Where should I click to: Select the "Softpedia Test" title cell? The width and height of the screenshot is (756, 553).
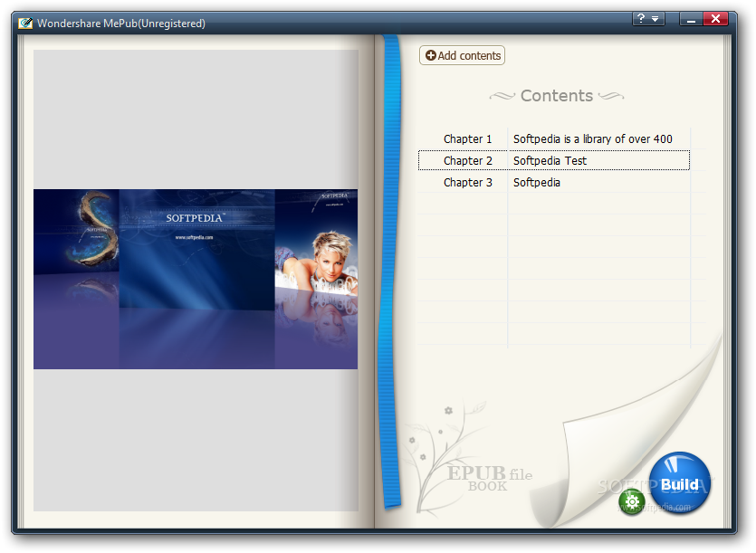(x=550, y=160)
